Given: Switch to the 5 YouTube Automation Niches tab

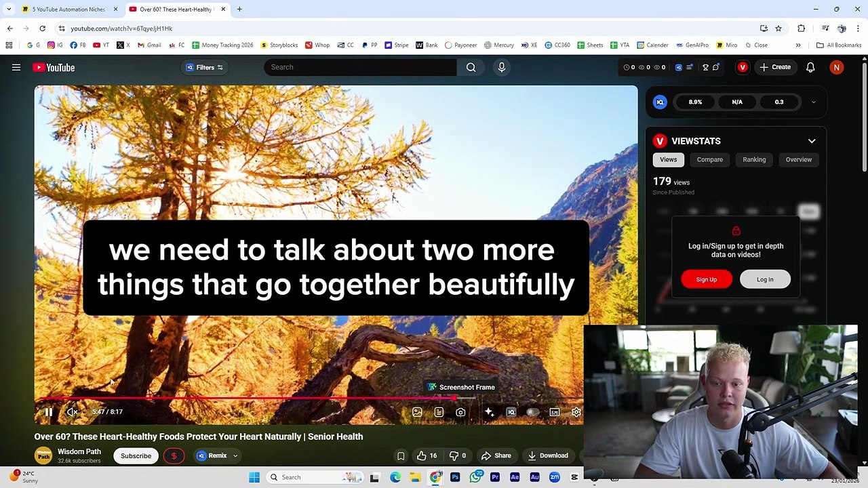Looking at the screenshot, I should (x=68, y=9).
